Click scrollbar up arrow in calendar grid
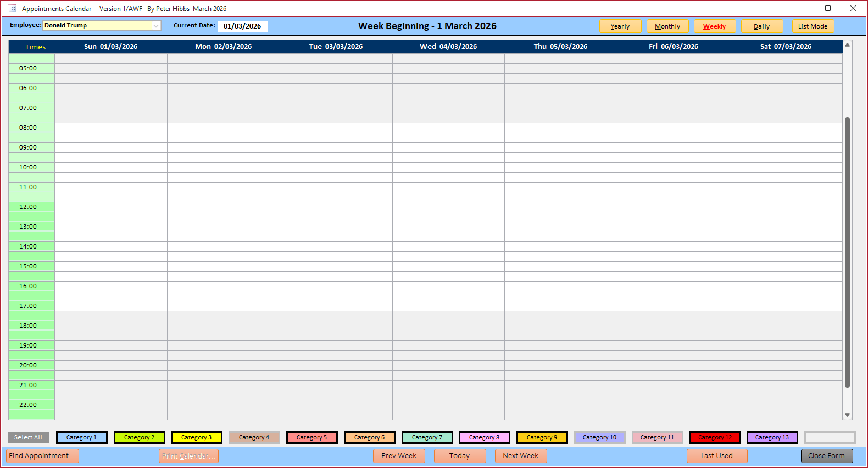868x468 pixels. point(847,45)
